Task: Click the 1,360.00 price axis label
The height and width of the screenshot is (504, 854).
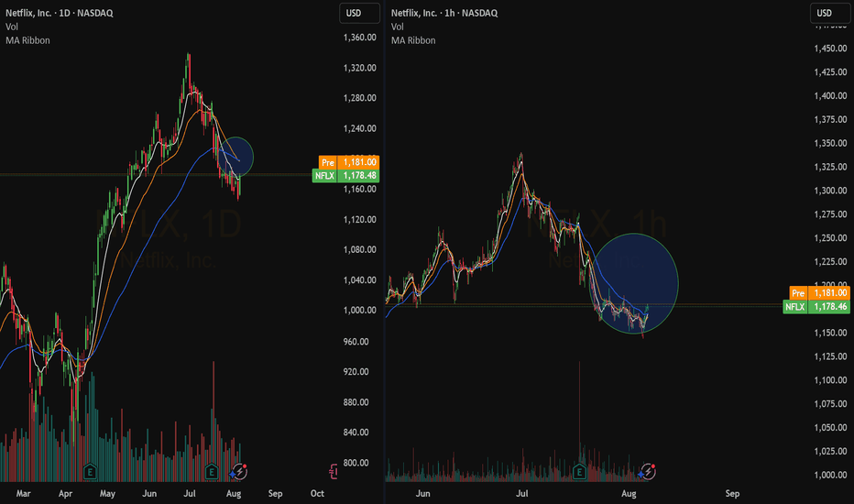Action: (x=359, y=38)
